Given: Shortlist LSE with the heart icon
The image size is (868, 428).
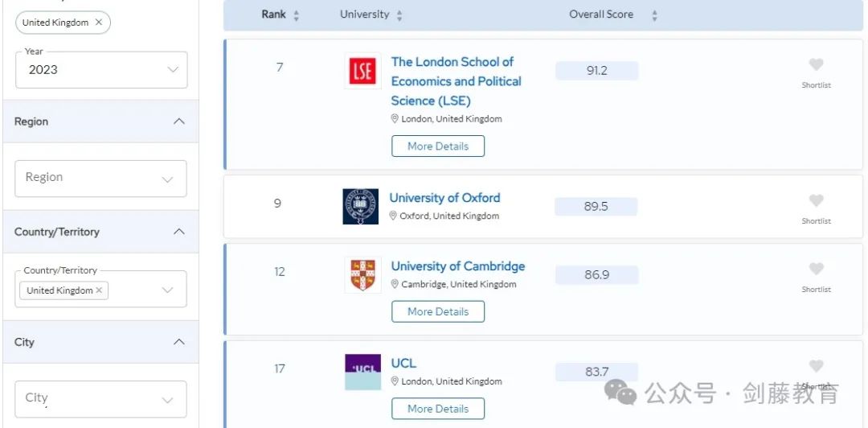Looking at the screenshot, I should tap(816, 65).
